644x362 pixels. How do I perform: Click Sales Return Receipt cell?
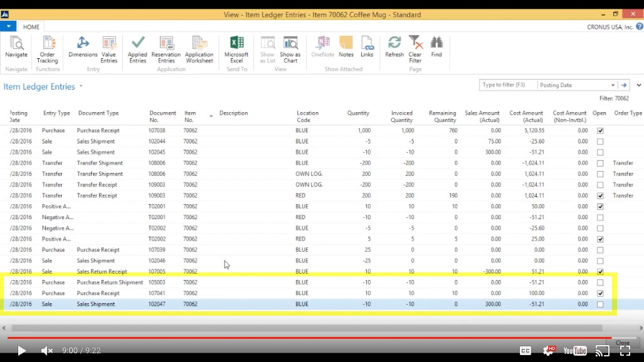[x=102, y=272]
